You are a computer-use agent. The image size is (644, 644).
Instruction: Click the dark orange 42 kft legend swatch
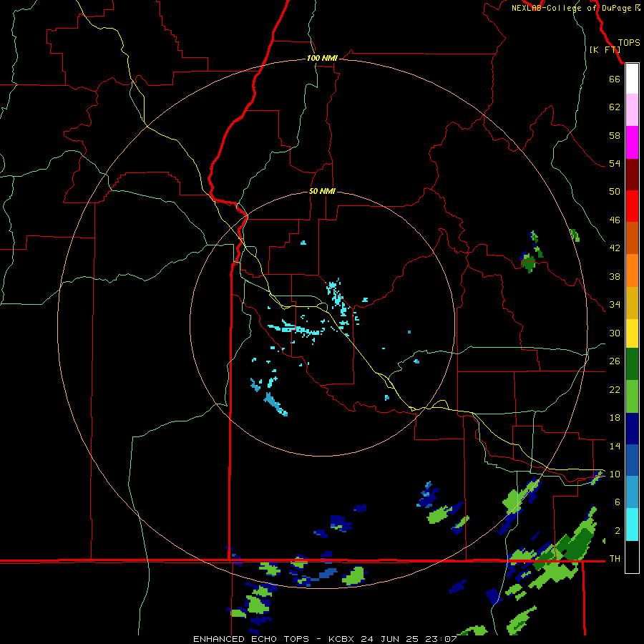click(632, 238)
